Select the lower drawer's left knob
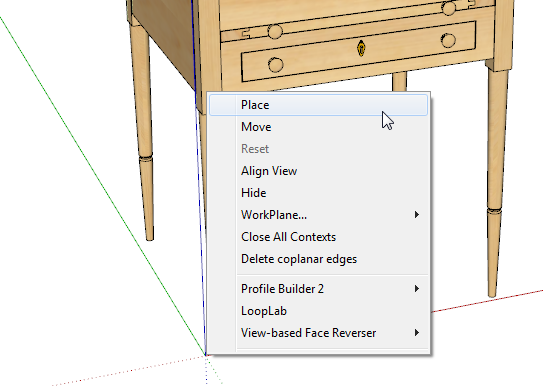Image resolution: width=543 pixels, height=386 pixels. point(276,65)
